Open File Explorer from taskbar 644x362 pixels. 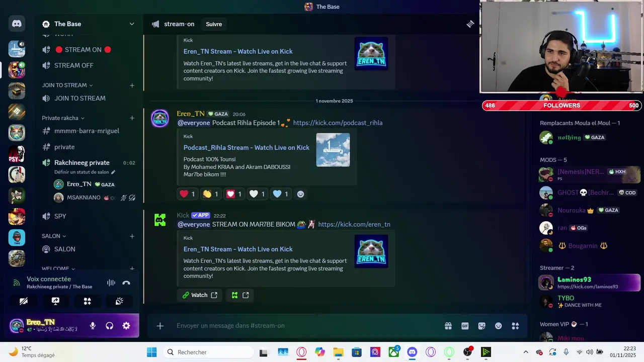[338, 352]
